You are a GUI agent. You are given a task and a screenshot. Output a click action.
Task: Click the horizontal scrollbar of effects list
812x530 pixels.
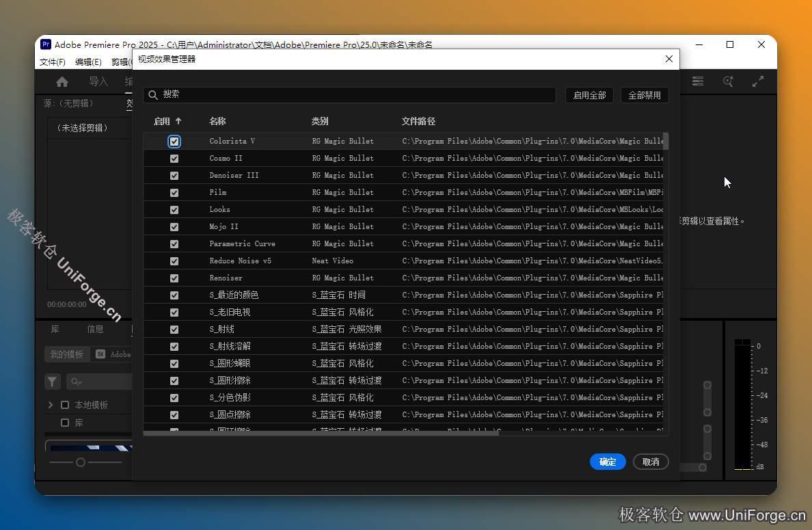321,434
